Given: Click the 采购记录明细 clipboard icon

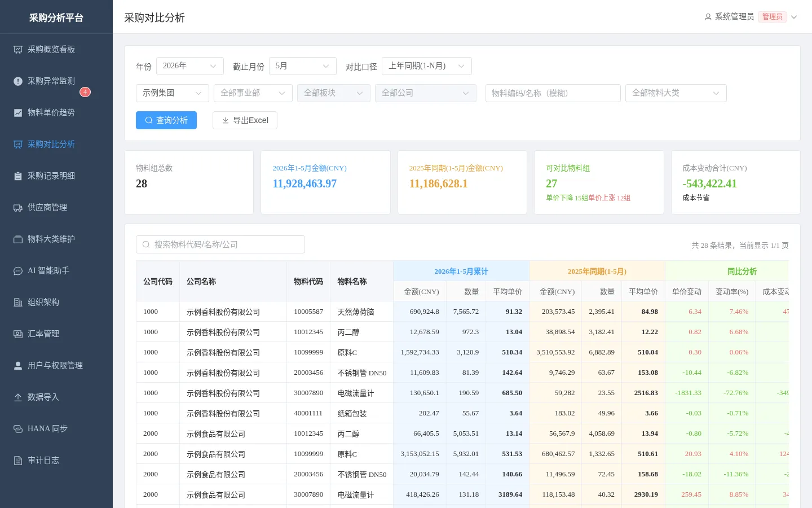Looking at the screenshot, I should (18, 176).
